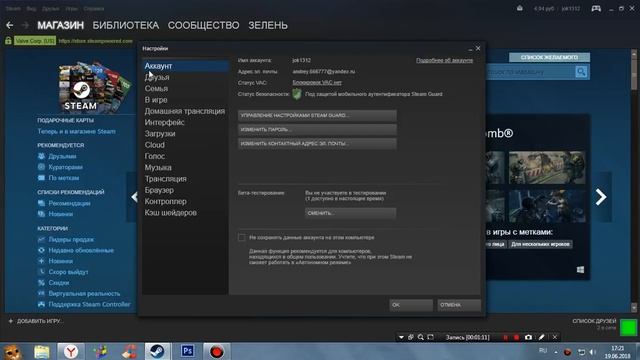Click the green padlock security icon
The height and width of the screenshot is (360, 640).
pos(8,40)
